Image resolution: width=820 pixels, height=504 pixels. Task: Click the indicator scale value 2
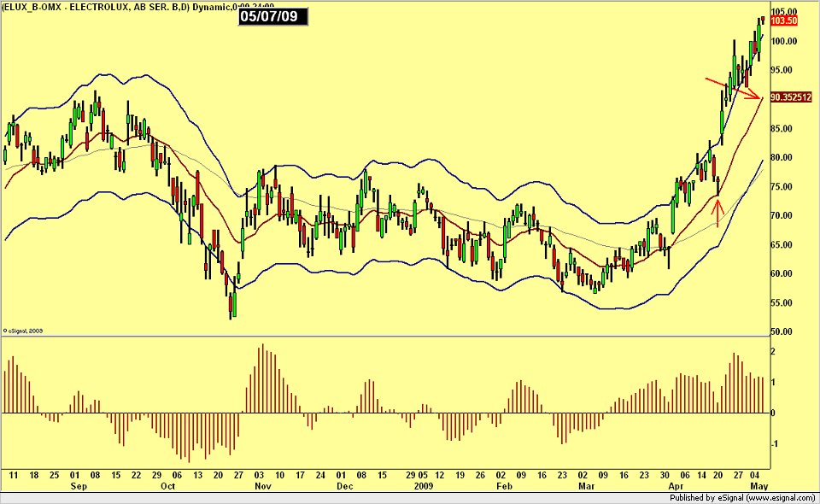tap(773, 352)
